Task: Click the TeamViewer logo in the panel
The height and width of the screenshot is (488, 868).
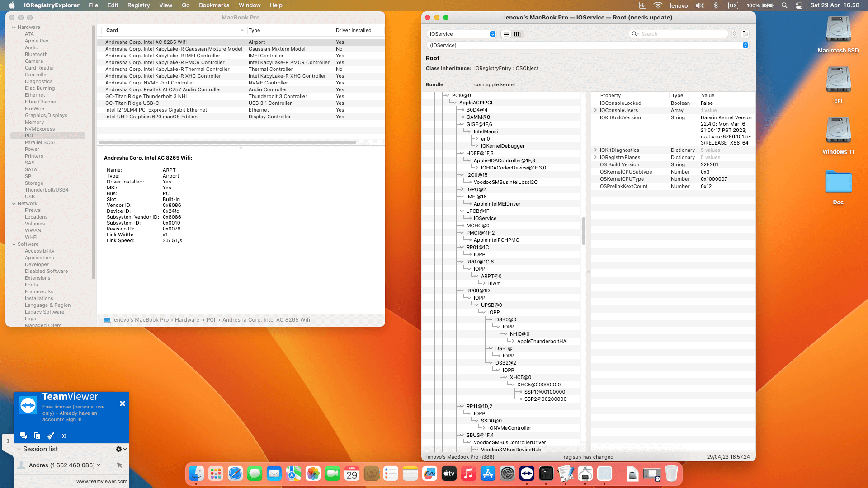Action: (x=28, y=405)
